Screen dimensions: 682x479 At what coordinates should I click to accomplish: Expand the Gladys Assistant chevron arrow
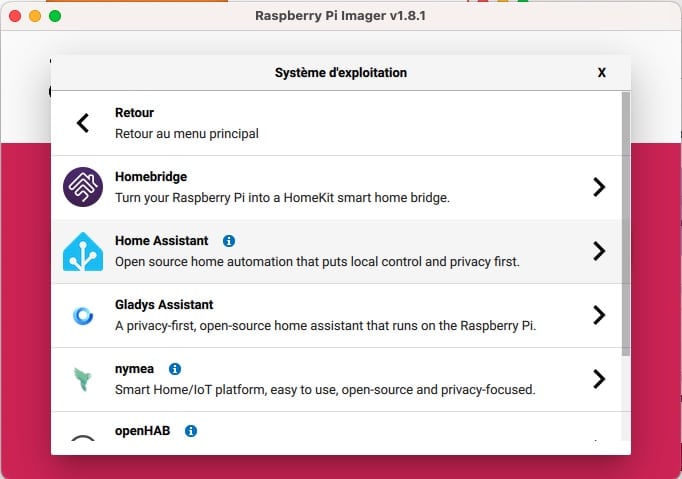(598, 315)
